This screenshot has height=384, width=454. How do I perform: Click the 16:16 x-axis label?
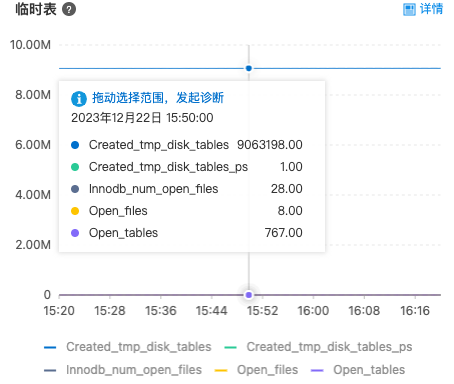tap(415, 311)
